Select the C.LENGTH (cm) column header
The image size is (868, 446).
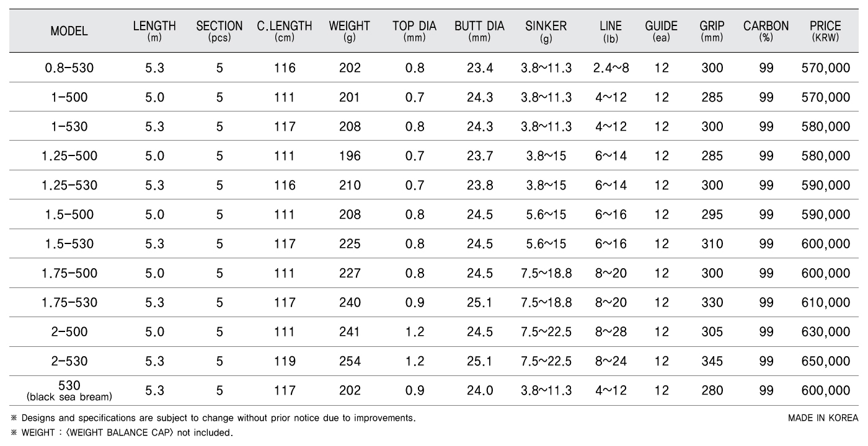285,31
